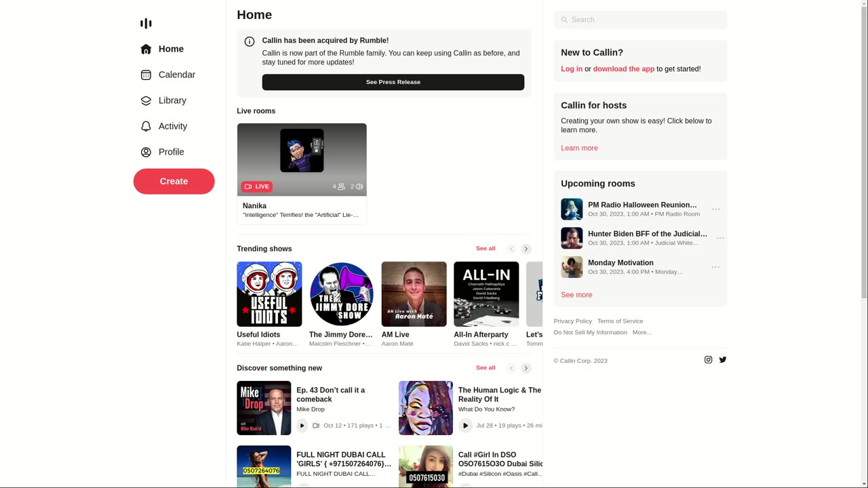Click the Activity bell icon
Screen dimensions: 868x488
[x=146, y=126]
